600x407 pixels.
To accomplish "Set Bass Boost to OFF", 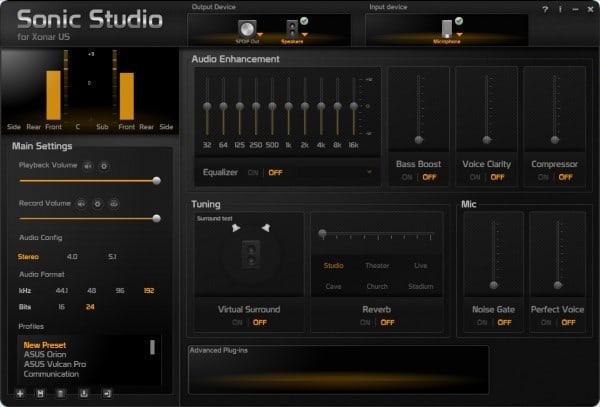I will pos(429,177).
